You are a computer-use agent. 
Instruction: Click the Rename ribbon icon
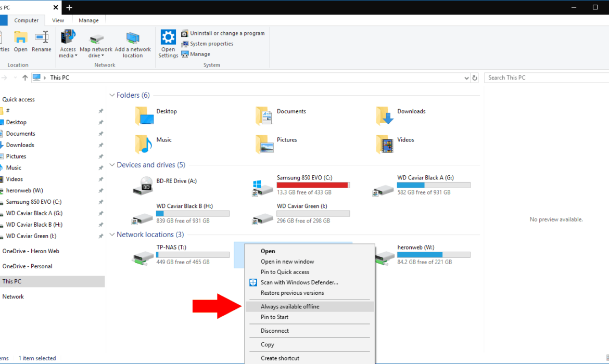tap(42, 37)
